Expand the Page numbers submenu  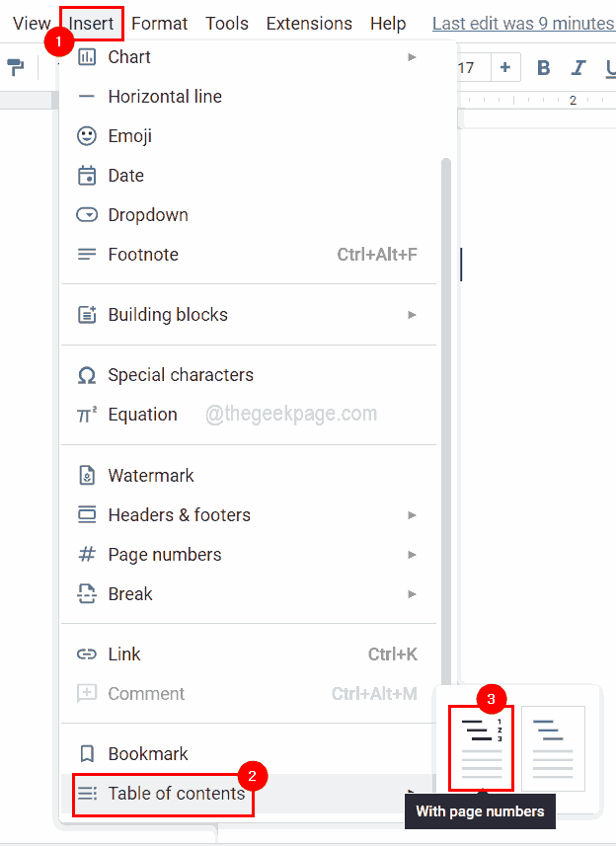pos(163,554)
